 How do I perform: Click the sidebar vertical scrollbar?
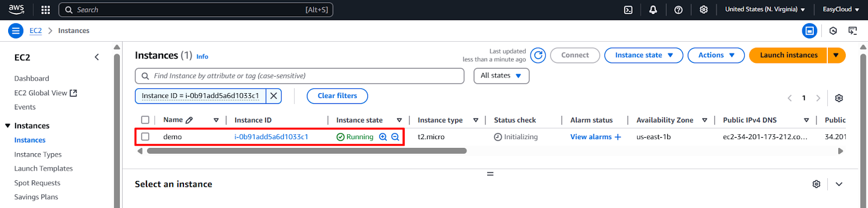pyautogui.click(x=117, y=130)
